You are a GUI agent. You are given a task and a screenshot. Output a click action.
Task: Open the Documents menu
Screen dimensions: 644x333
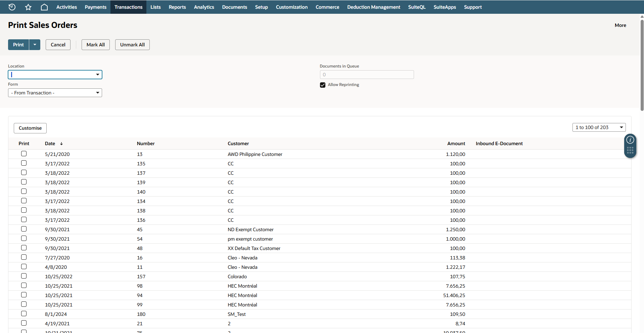pos(235,7)
